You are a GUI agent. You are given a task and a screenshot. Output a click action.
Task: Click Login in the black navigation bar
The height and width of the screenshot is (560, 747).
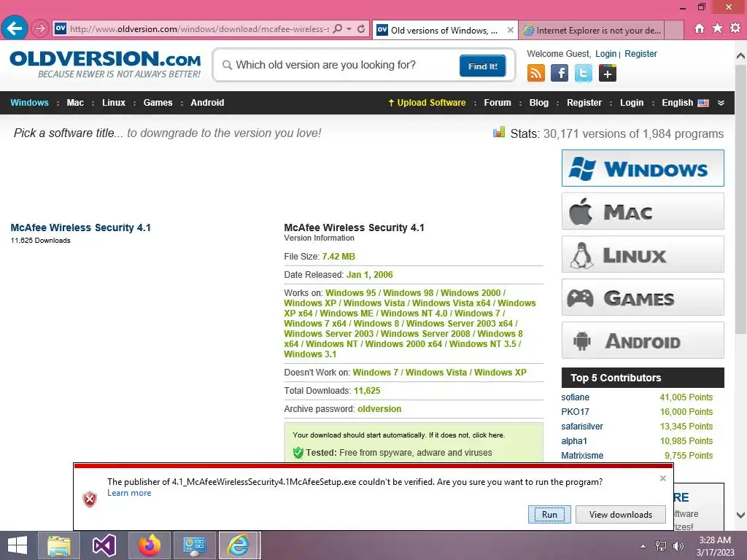632,103
